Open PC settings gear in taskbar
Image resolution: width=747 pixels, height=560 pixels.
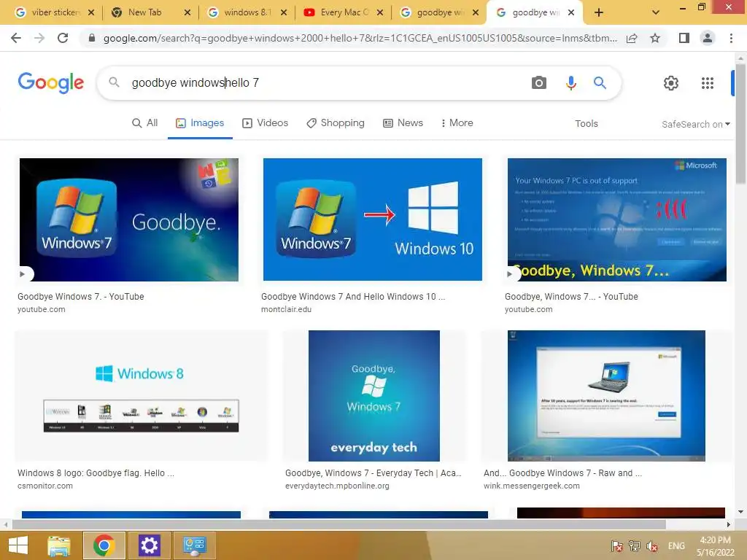[x=149, y=545]
